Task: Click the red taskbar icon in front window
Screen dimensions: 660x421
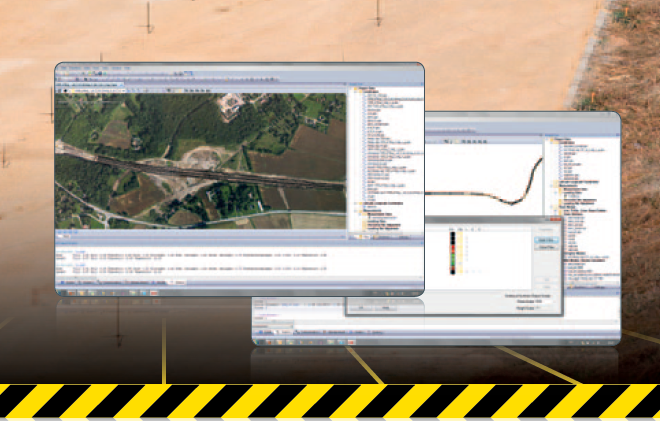Action: (154, 293)
